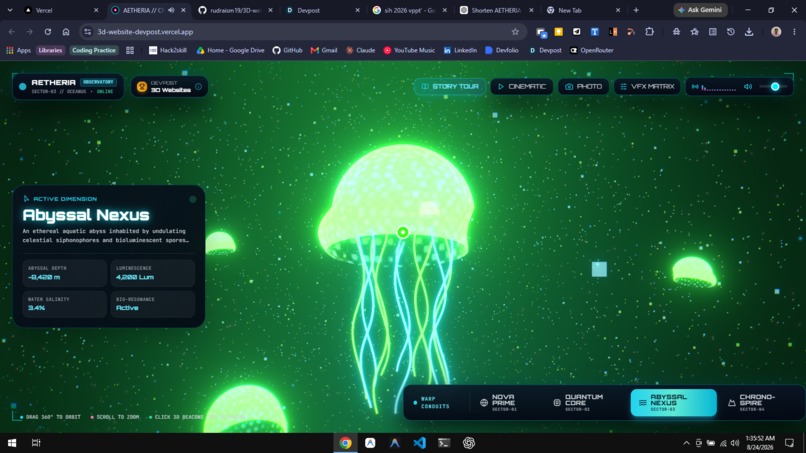Open Gmail bookmark

pos(324,50)
